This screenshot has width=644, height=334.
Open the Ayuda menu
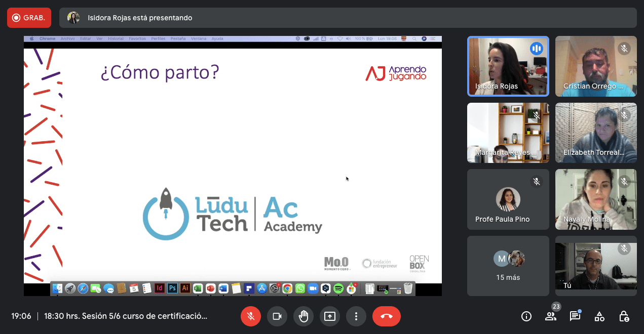tap(217, 38)
